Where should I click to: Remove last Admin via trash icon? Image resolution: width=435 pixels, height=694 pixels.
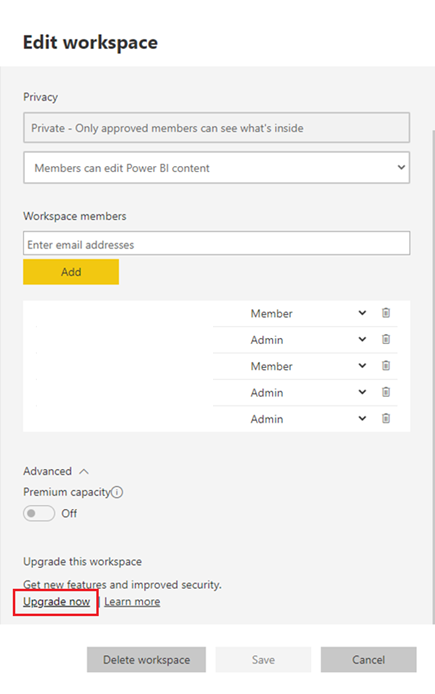[x=386, y=418]
